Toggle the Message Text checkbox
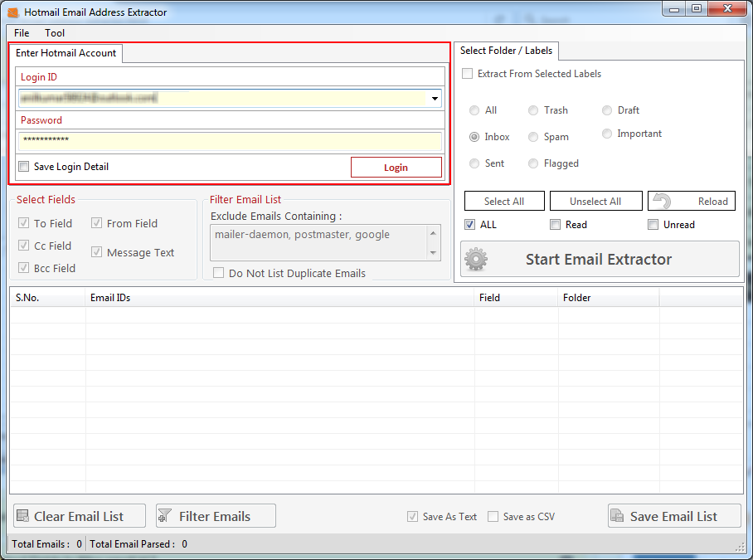The height and width of the screenshot is (560, 753). tap(96, 251)
